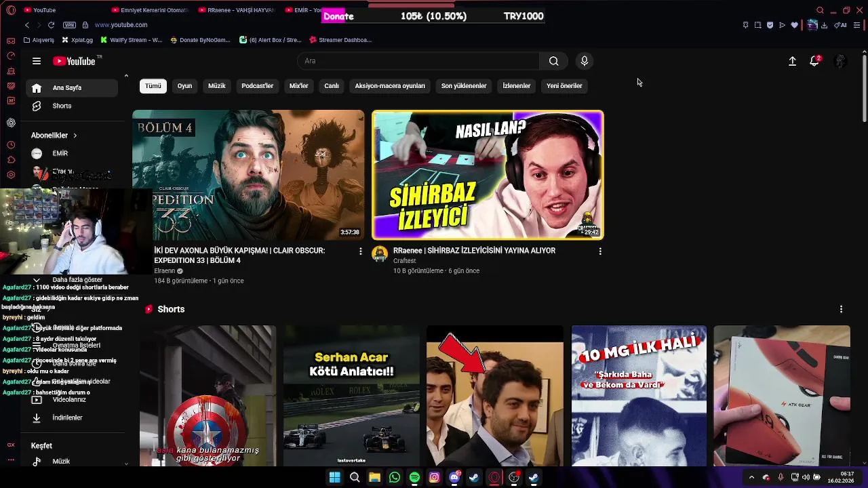
Task: Reload the page in Opera
Action: pos(51,25)
